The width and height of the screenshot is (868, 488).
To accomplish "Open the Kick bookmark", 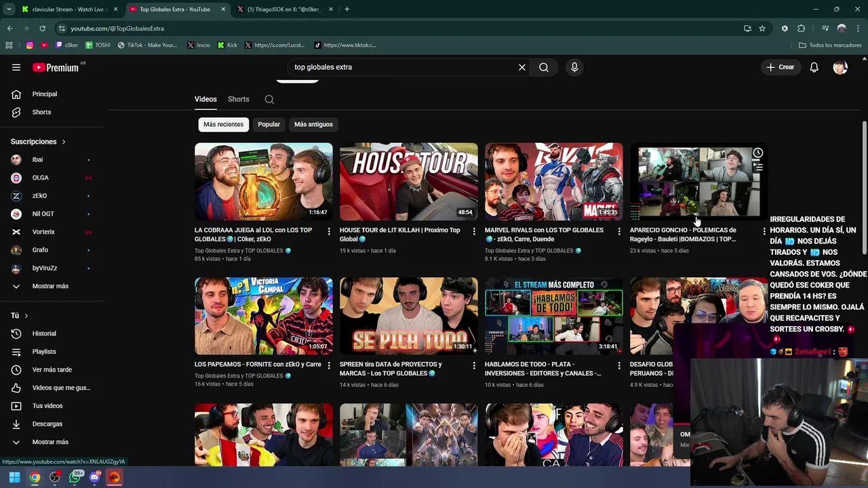I will [x=227, y=45].
